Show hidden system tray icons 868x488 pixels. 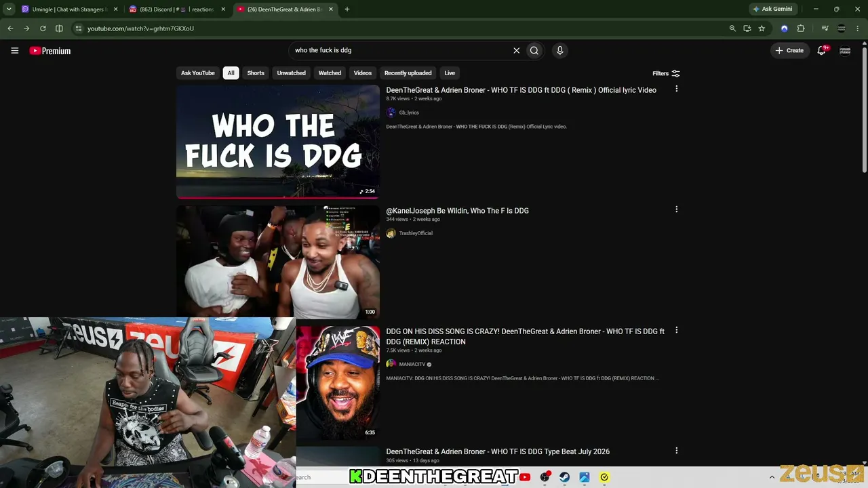(772, 477)
